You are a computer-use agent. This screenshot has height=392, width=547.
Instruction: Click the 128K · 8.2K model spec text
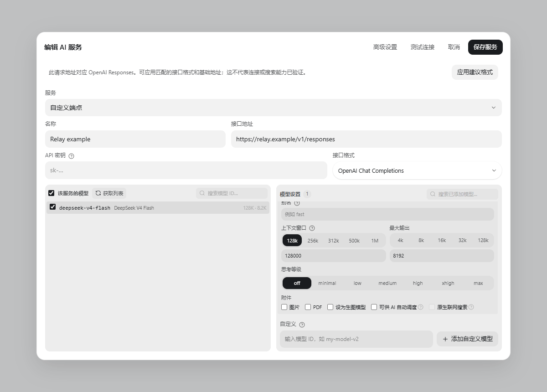(x=254, y=208)
